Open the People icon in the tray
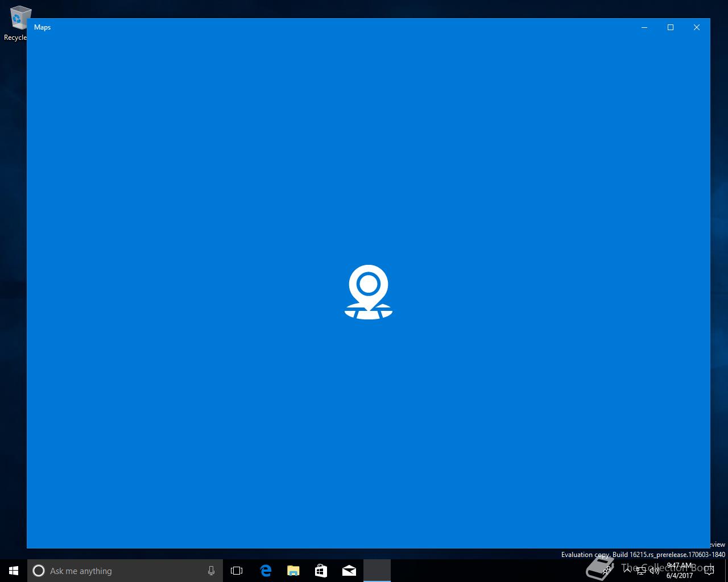Screen dimensions: 728x582 [x=606, y=570]
